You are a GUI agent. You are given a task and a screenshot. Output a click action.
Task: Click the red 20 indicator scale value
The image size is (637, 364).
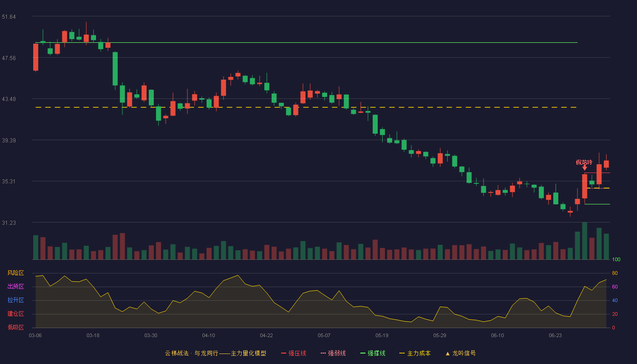point(615,314)
